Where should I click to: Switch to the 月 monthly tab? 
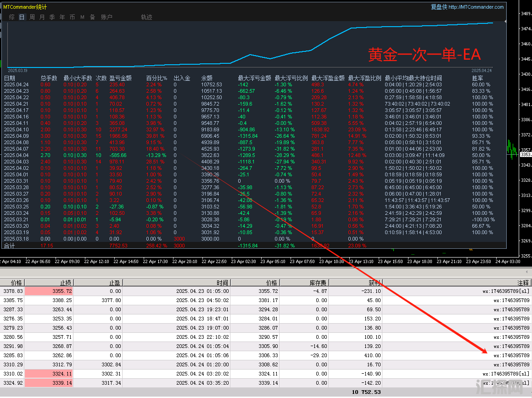pyautogui.click(x=42, y=17)
